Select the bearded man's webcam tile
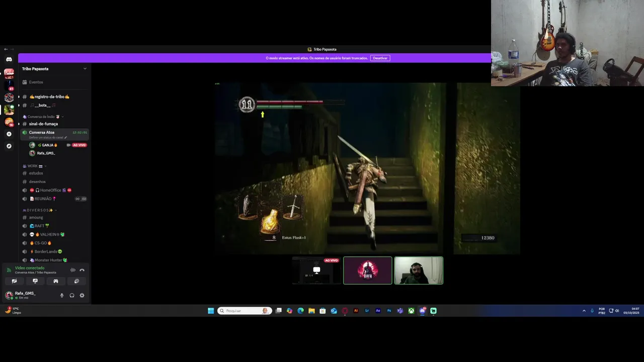 pyautogui.click(x=419, y=270)
